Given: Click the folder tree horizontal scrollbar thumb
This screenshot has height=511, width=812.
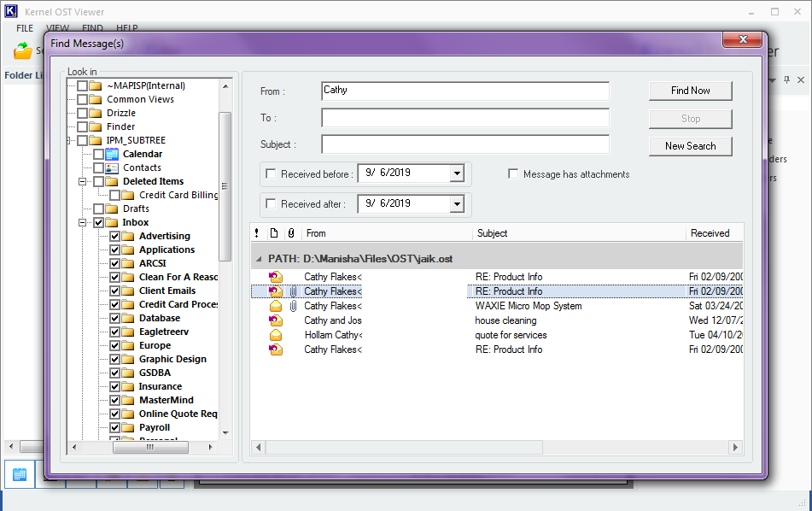Looking at the screenshot, I should (150, 447).
